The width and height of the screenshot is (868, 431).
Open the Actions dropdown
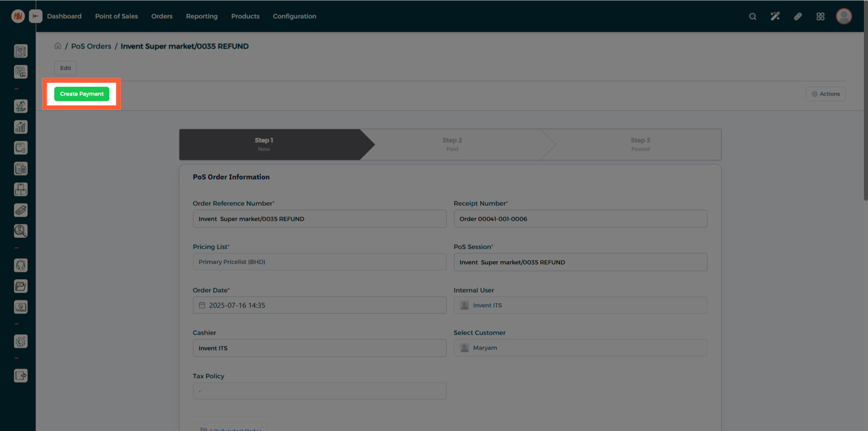coord(825,94)
